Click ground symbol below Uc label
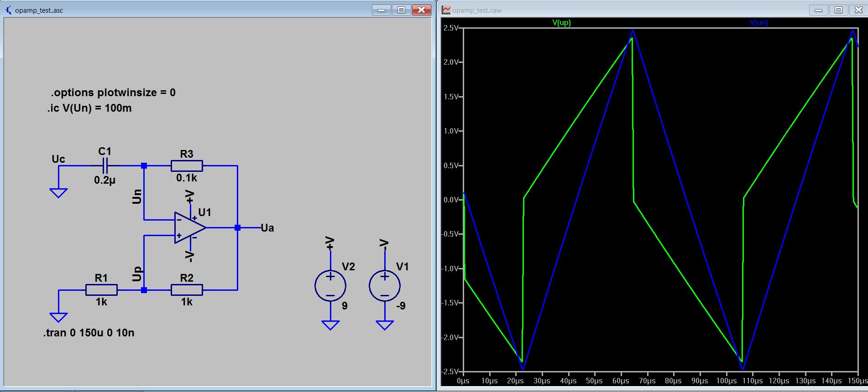The height and width of the screenshot is (392, 868). tap(58, 193)
